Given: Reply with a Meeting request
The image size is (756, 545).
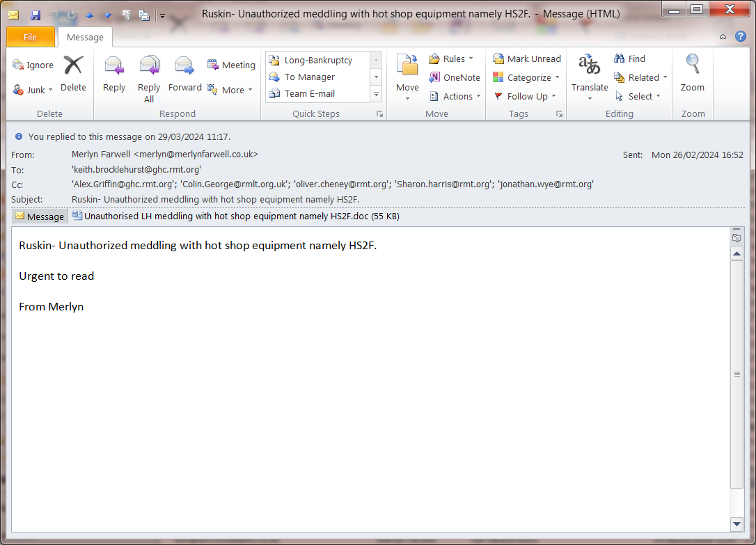Looking at the screenshot, I should pos(231,65).
